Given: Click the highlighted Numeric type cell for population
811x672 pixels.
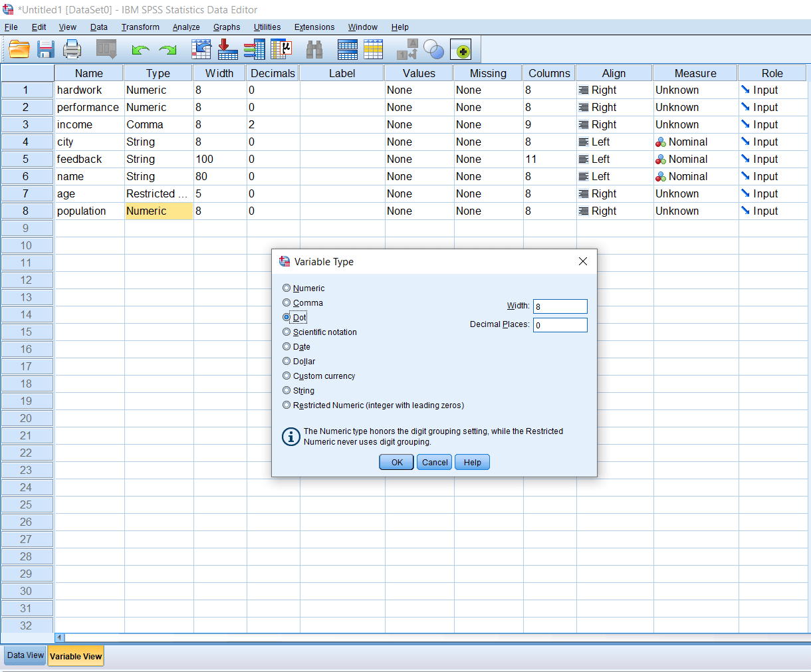Looking at the screenshot, I should point(158,211).
